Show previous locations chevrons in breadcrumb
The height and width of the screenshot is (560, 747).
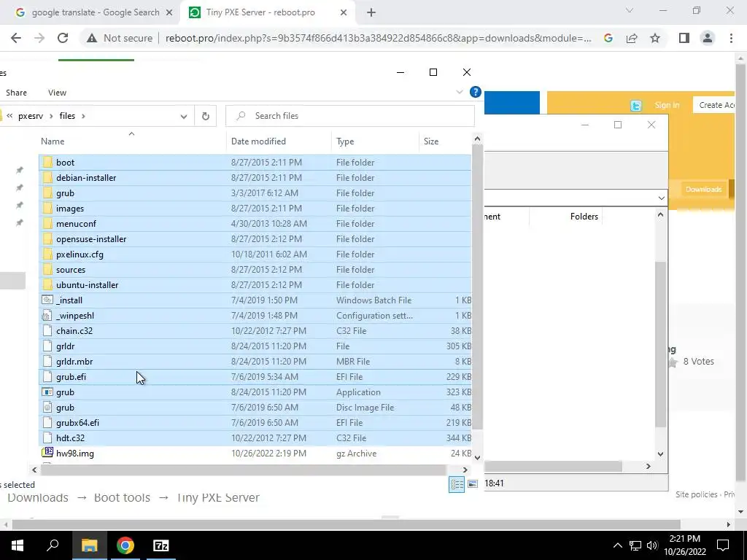9,116
